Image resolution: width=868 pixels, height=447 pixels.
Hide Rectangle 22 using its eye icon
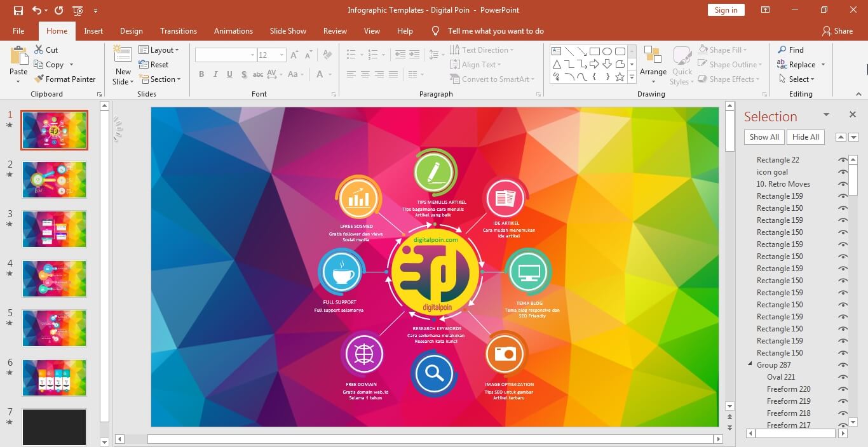[843, 160]
